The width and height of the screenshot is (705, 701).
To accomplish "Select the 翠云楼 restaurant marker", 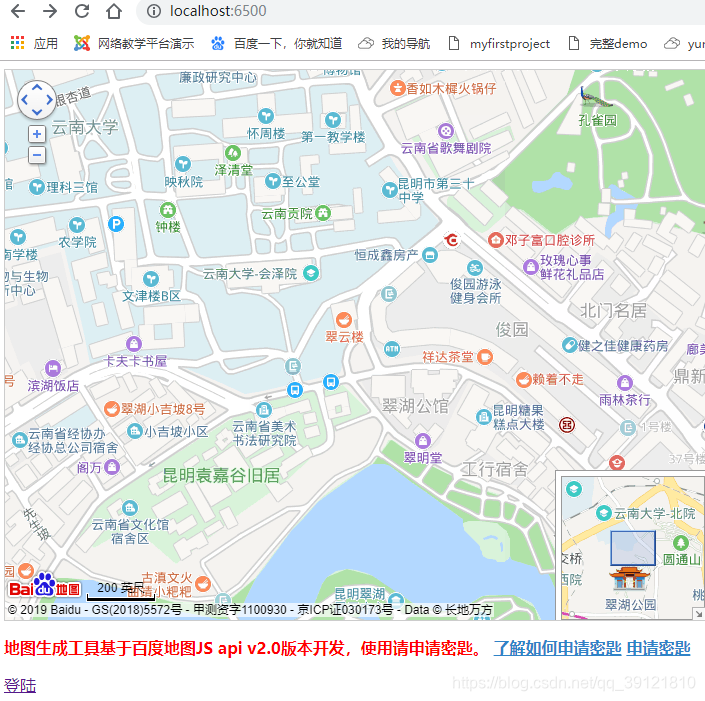I will pos(344,320).
